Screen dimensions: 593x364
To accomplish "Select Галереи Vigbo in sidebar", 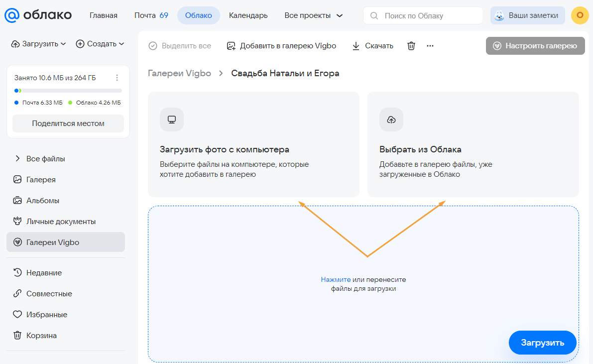I will click(66, 242).
